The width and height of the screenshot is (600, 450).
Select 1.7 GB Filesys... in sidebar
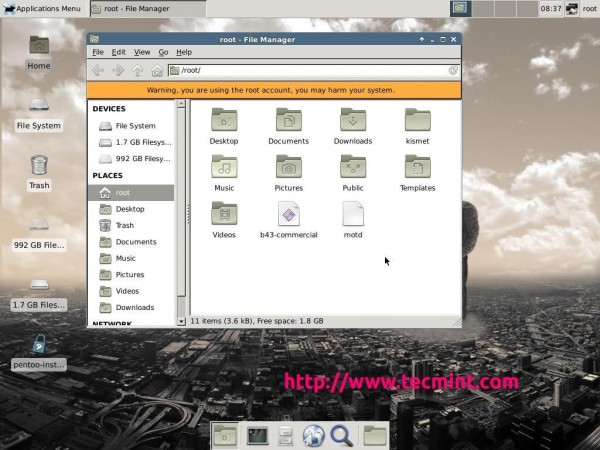coord(131,142)
